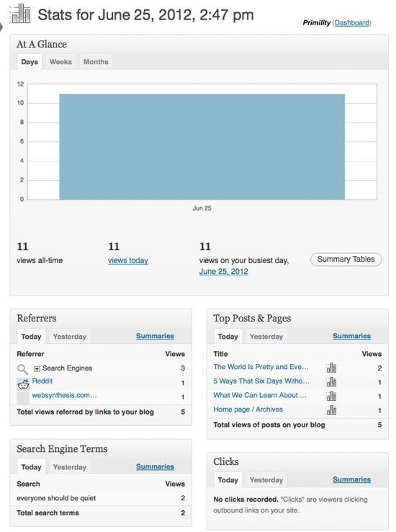
Task: Click the Reddit alien icon in Referrers
Action: click(23, 384)
